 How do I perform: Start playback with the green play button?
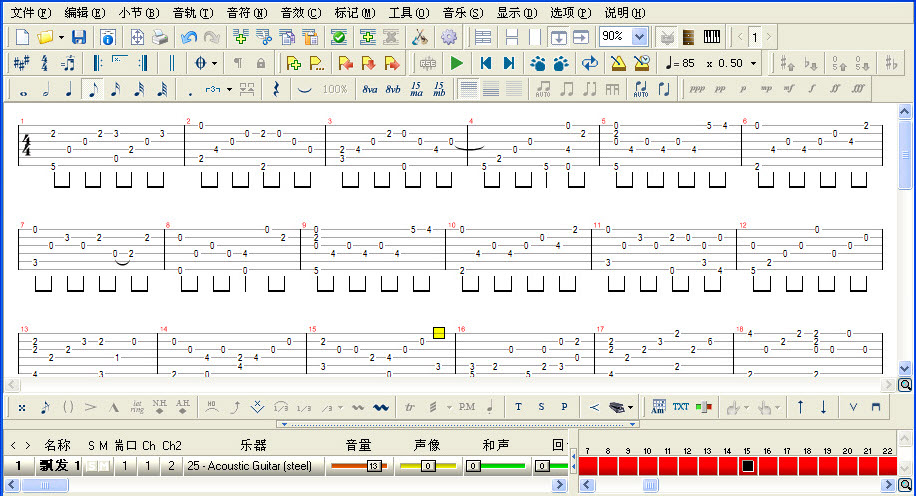[x=457, y=63]
